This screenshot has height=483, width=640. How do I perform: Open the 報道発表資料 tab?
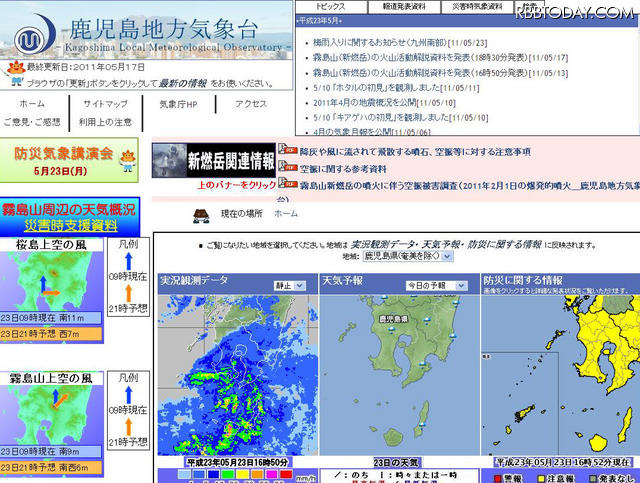pos(396,7)
